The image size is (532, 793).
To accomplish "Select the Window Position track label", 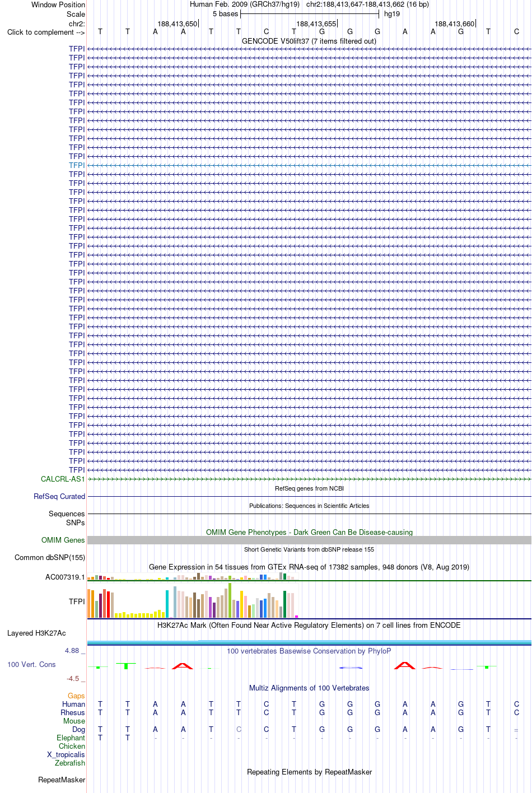I will (58, 4).
